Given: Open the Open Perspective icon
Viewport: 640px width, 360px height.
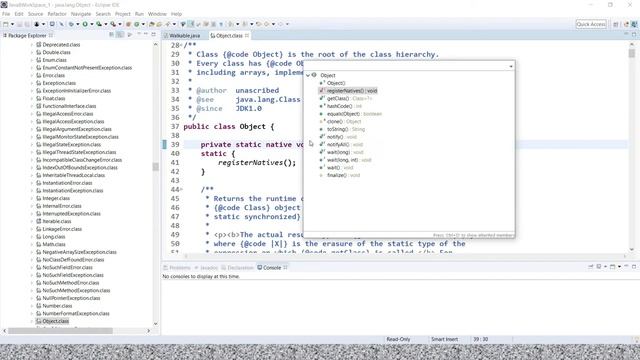Looking at the screenshot, I should pos(616,24).
